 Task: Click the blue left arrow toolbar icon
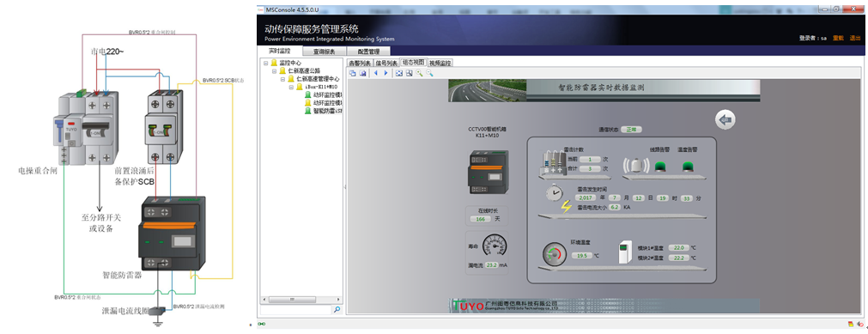[376, 73]
